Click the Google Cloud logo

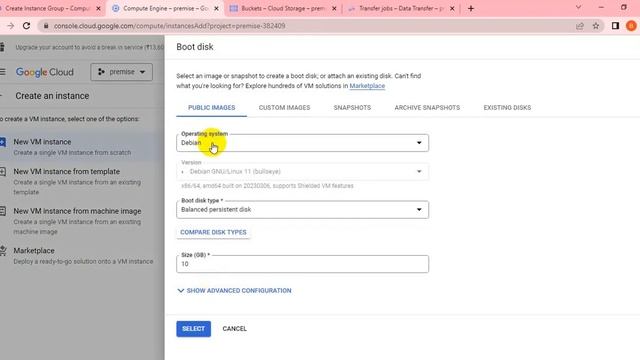tap(45, 72)
